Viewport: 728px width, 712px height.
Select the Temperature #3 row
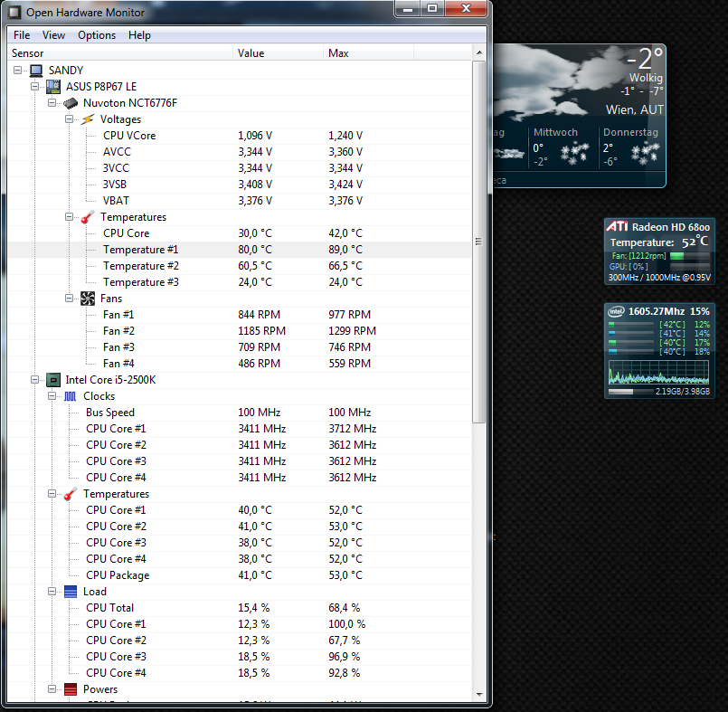pos(239,282)
